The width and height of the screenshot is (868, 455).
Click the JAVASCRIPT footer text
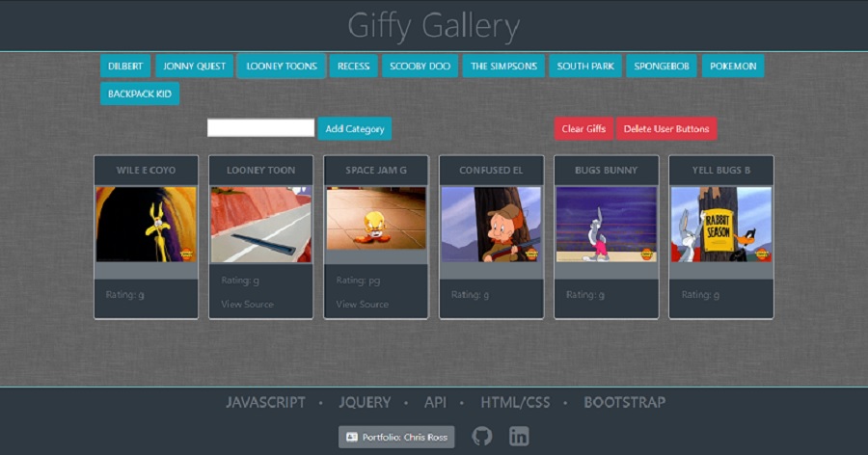pyautogui.click(x=265, y=402)
